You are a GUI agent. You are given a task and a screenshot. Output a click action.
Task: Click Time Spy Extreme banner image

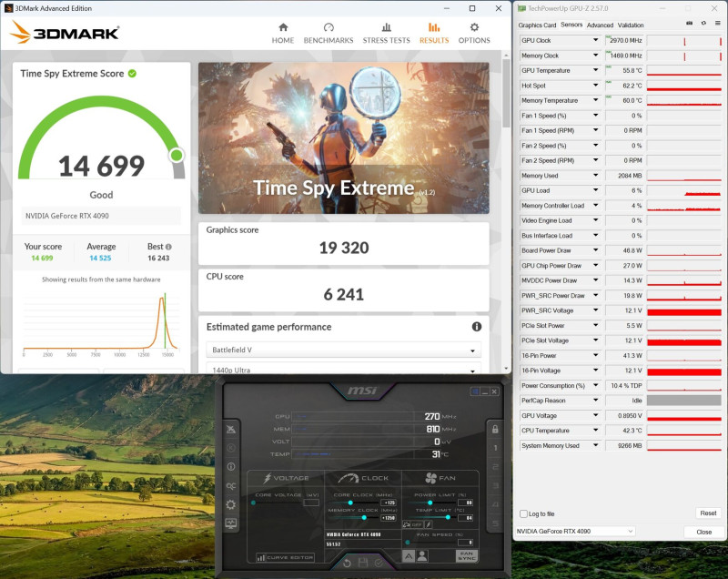344,137
